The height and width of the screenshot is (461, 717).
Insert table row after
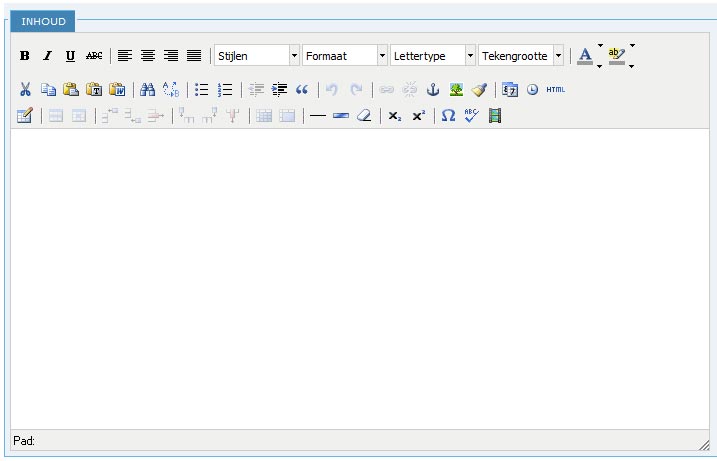[133, 116]
